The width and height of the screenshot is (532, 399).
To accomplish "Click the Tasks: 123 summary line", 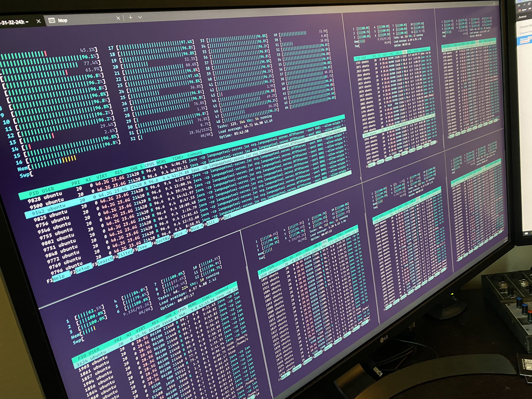I will point(244,122).
